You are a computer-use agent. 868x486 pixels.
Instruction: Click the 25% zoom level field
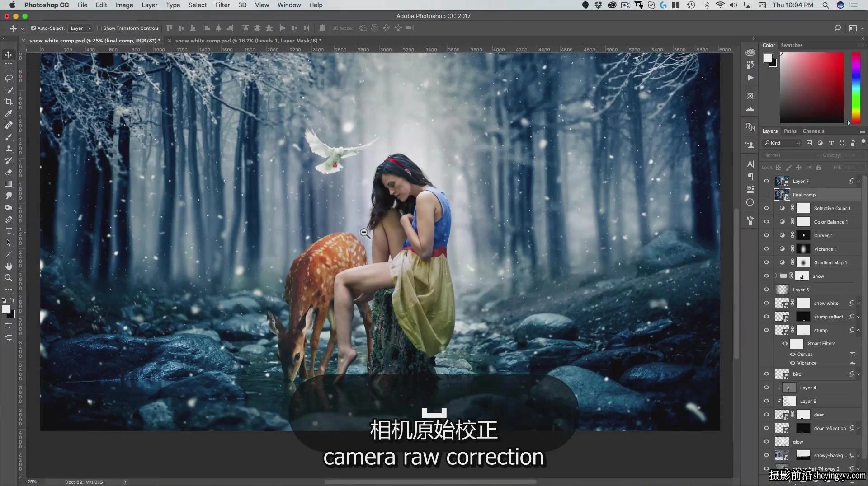tap(32, 482)
